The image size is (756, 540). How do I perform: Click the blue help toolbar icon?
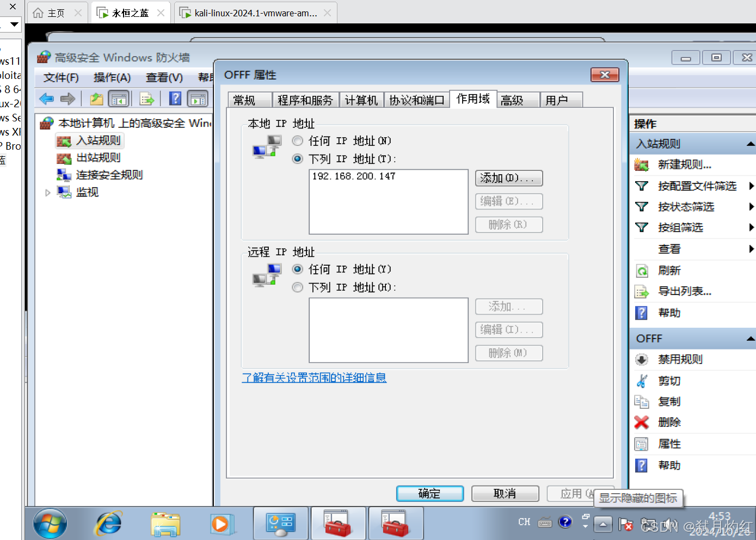coord(175,99)
